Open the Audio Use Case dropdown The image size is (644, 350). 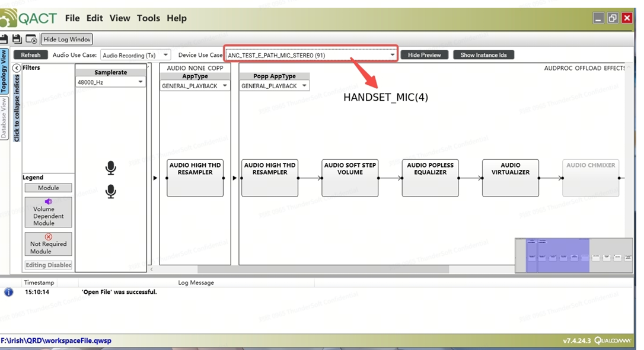click(x=135, y=55)
